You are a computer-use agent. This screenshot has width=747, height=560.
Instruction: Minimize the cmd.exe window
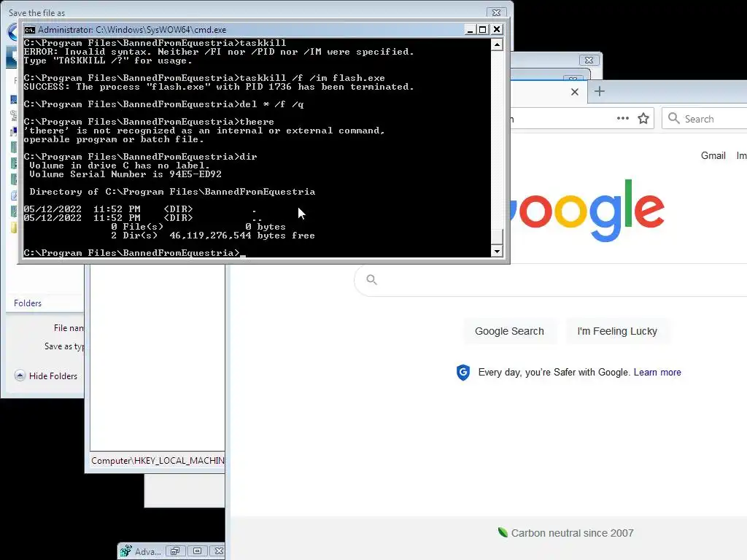pyautogui.click(x=470, y=29)
